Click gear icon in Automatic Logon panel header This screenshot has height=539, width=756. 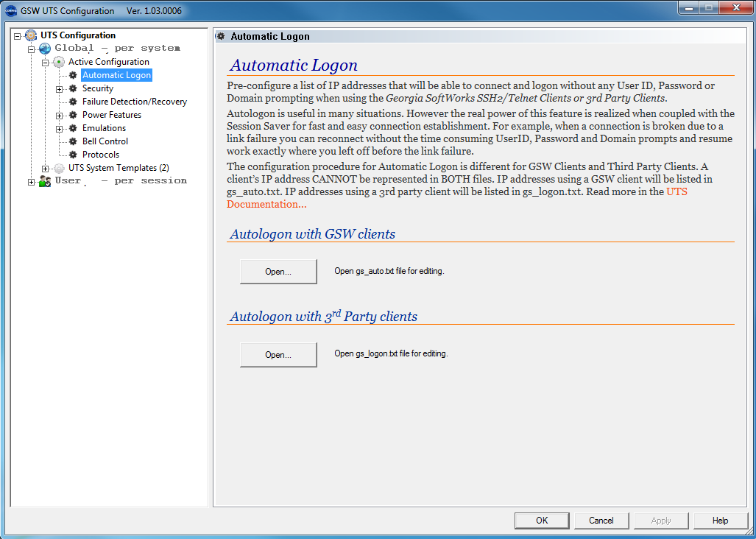coord(221,36)
